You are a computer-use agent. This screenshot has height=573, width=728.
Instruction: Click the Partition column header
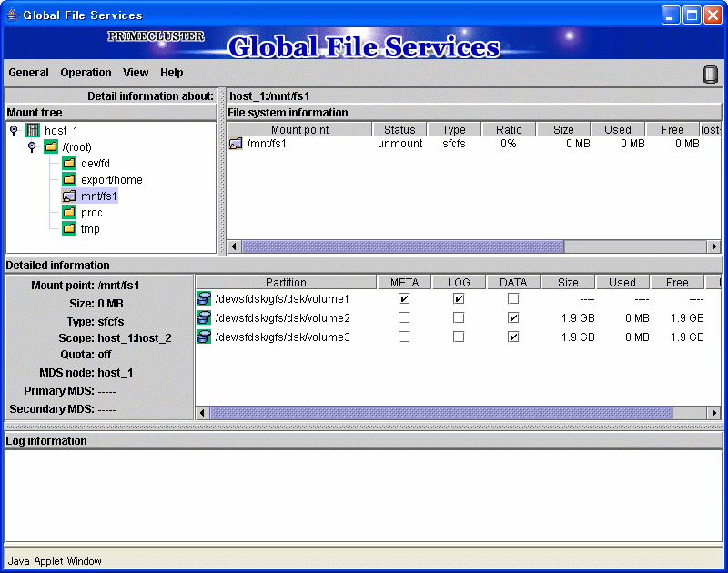(x=286, y=282)
